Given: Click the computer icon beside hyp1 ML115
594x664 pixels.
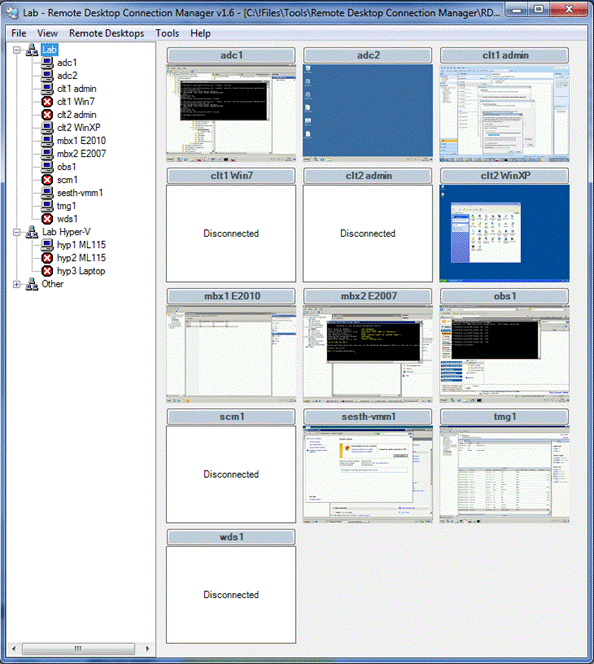Looking at the screenshot, I should pyautogui.click(x=47, y=245).
